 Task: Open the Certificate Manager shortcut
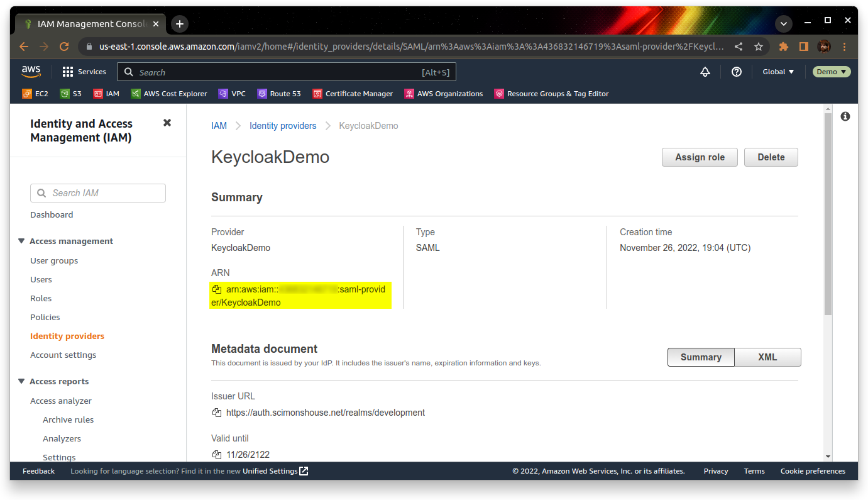pyautogui.click(x=353, y=94)
